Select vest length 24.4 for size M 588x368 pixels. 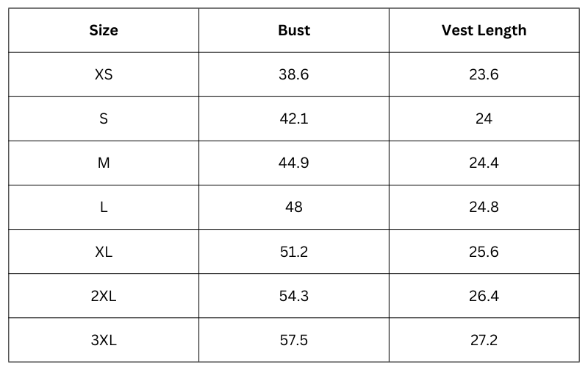pyautogui.click(x=484, y=163)
